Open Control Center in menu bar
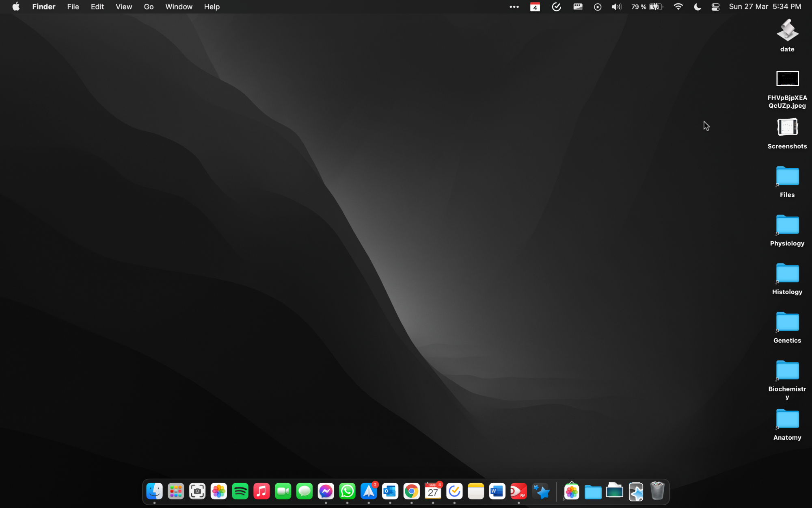The width and height of the screenshot is (812, 508). pyautogui.click(x=715, y=7)
